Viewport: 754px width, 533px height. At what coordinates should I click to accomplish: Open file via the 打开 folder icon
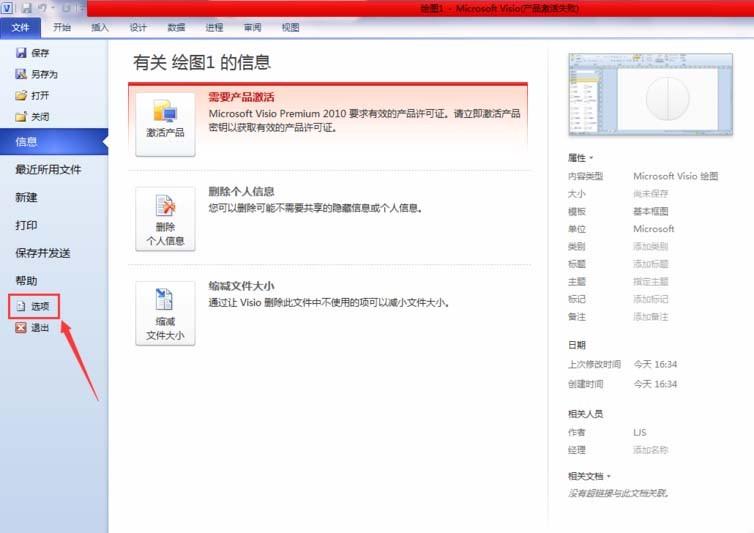pyautogui.click(x=21, y=95)
